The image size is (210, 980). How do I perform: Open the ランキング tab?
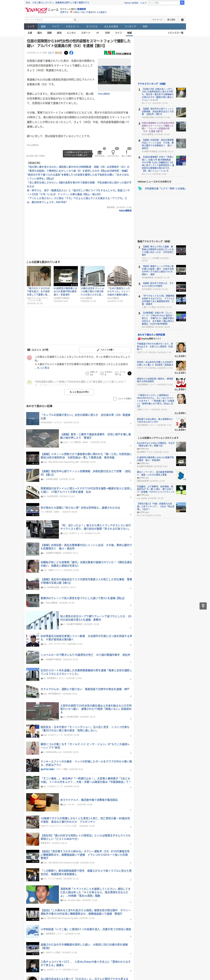coord(130,27)
